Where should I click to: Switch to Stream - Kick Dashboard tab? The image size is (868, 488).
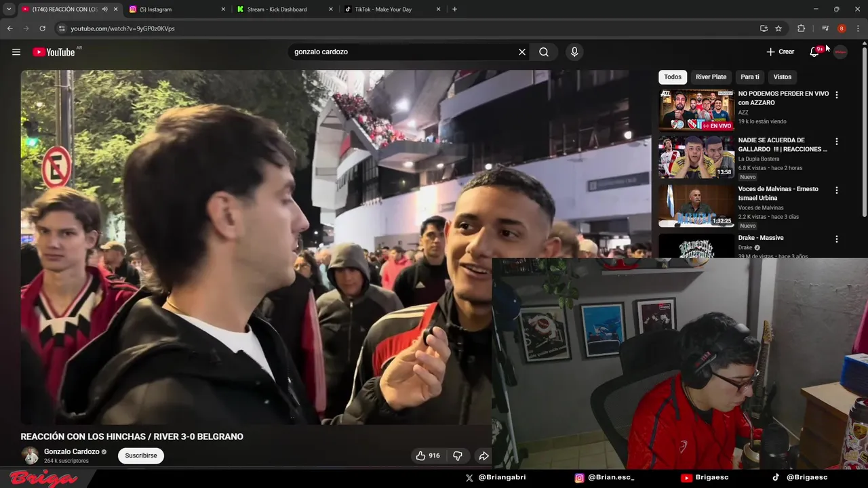pos(285,9)
